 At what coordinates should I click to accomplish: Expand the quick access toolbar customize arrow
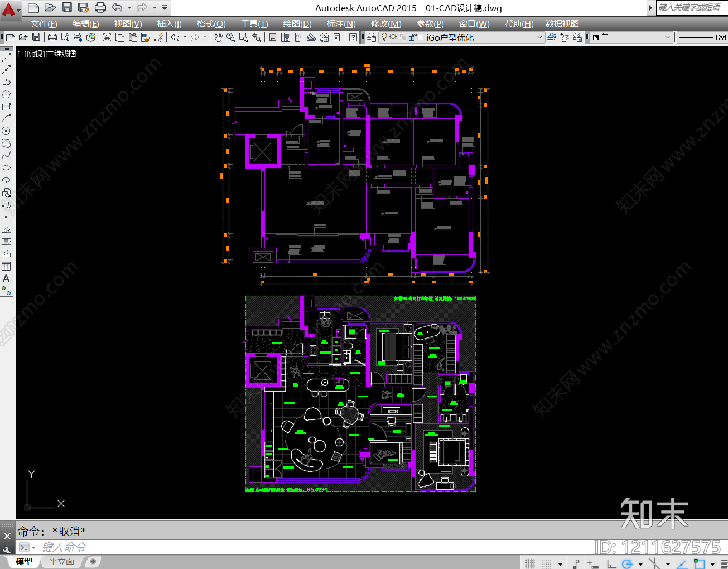(165, 7)
